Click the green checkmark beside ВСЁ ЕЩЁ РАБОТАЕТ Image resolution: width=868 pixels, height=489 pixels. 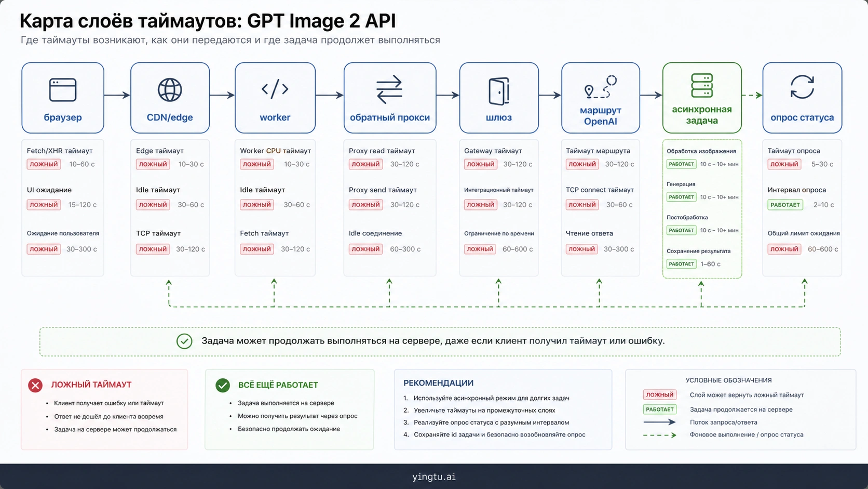click(x=223, y=385)
